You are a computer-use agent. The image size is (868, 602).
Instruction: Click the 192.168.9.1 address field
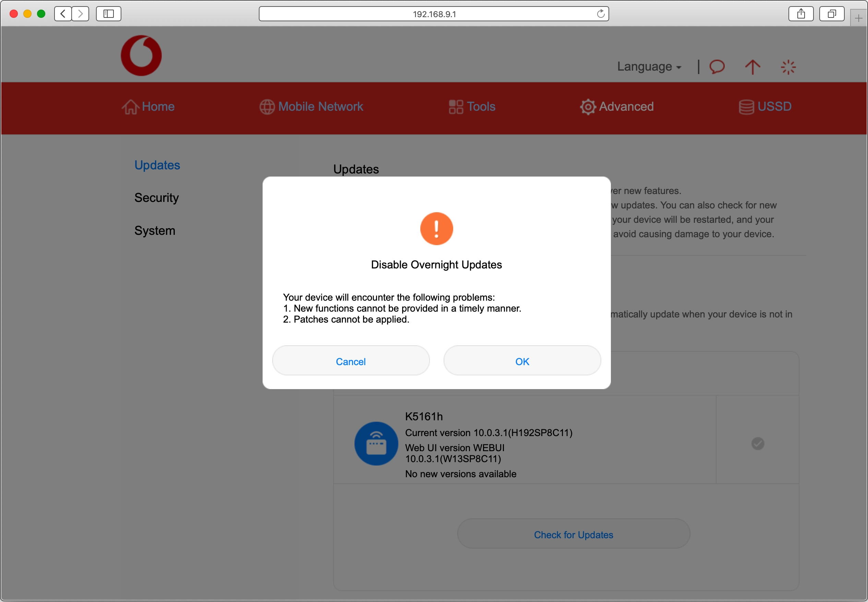pos(434,14)
